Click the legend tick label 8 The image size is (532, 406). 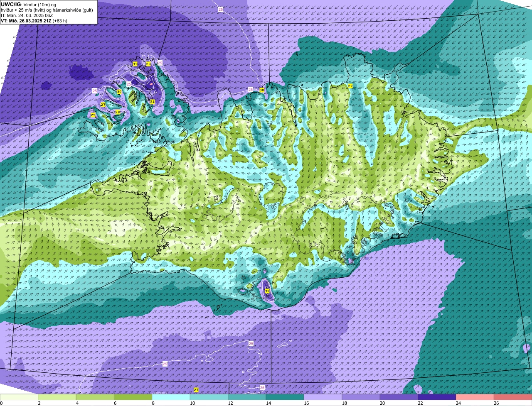153,403
